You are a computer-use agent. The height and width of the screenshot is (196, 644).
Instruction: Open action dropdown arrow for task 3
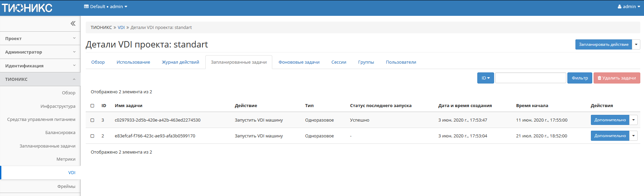[633, 120]
